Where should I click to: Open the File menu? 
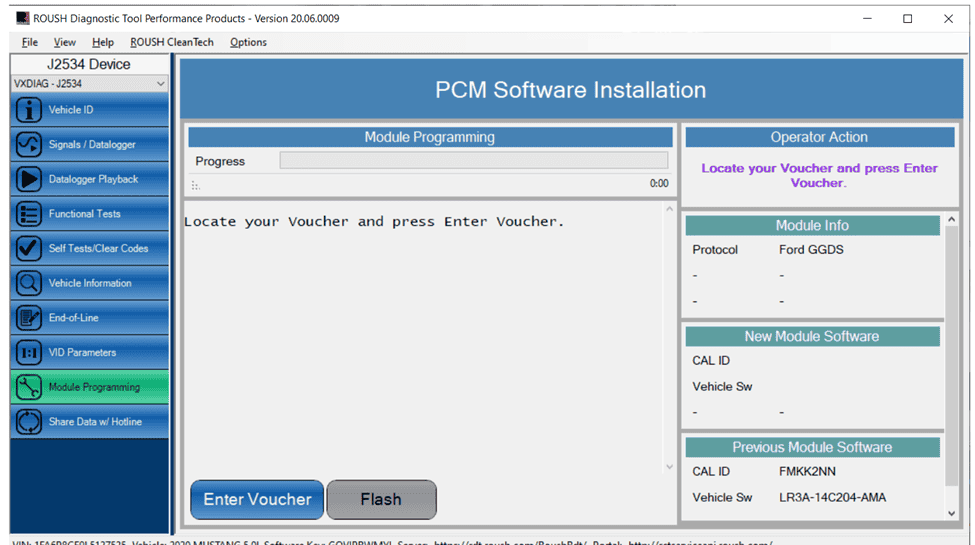tap(29, 42)
